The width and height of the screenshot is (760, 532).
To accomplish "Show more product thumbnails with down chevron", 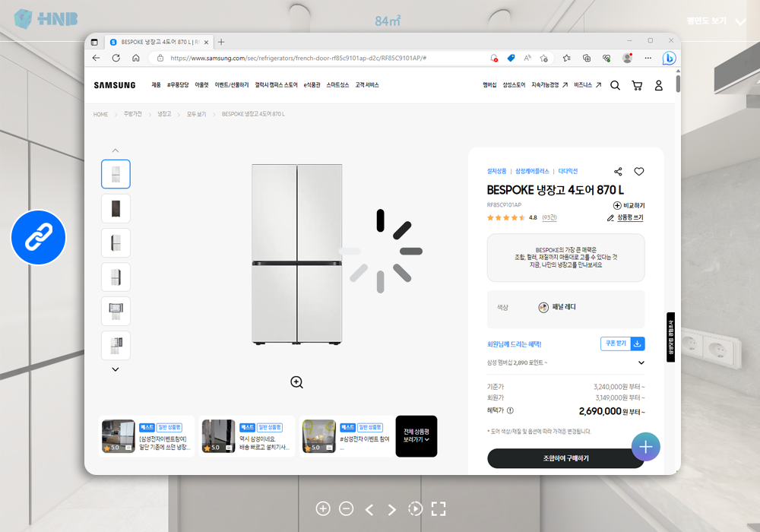I will point(116,369).
